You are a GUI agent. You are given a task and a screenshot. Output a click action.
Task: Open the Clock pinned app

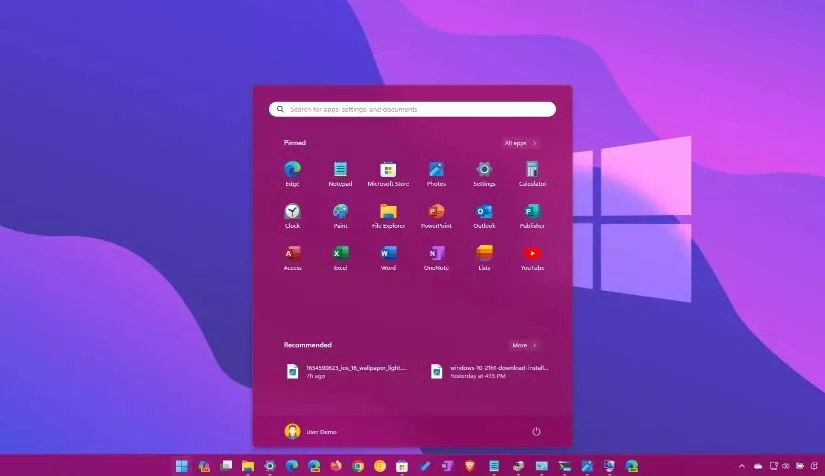point(292,216)
